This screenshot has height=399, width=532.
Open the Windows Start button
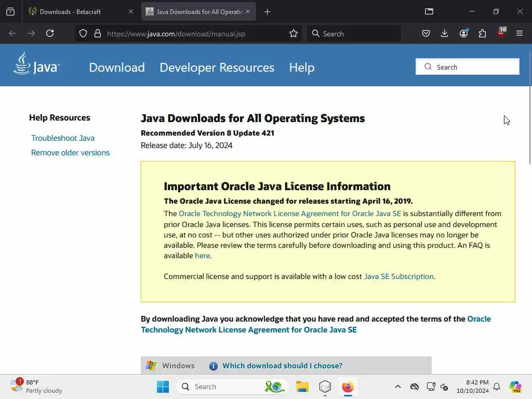click(x=163, y=387)
